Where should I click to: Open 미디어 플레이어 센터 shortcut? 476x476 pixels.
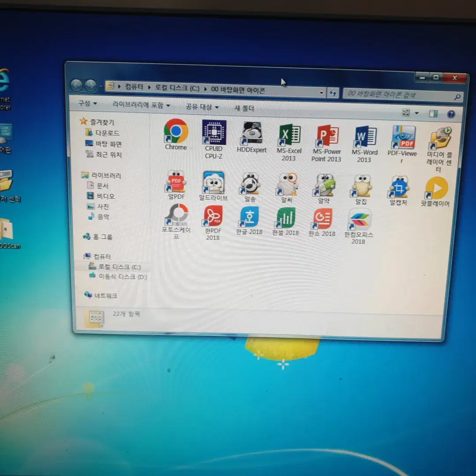439,149
